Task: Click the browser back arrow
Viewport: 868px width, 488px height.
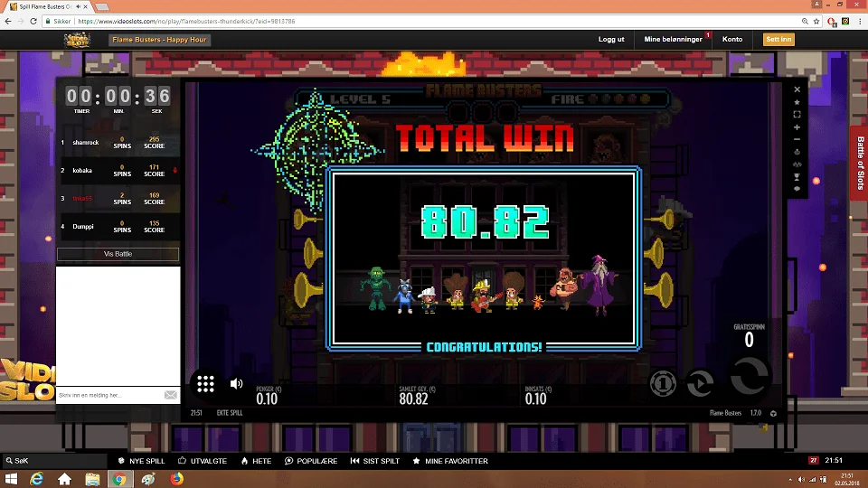Action: point(8,21)
